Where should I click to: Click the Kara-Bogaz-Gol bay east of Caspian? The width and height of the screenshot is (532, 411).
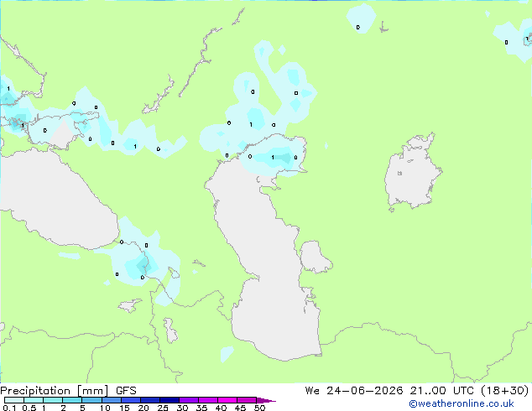click(x=315, y=257)
